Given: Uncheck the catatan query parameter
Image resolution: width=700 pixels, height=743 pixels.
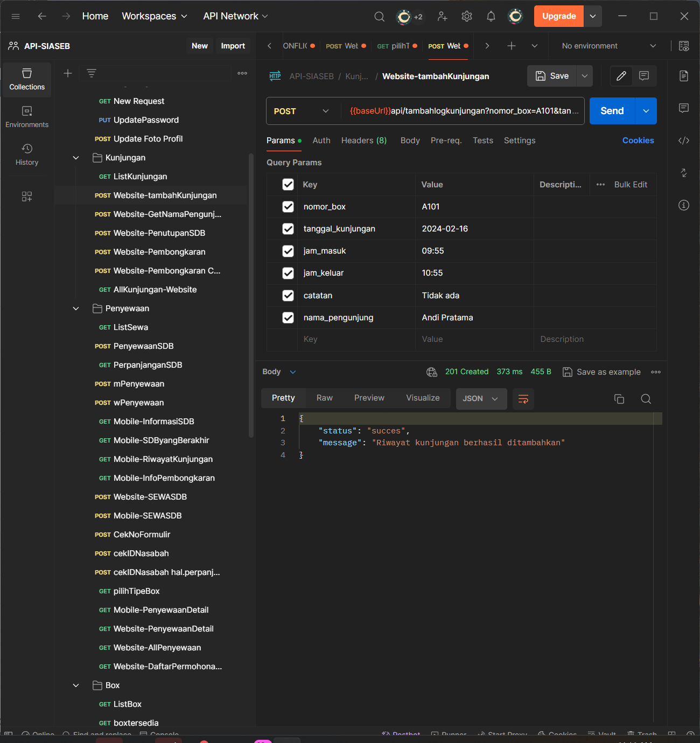Looking at the screenshot, I should [288, 295].
